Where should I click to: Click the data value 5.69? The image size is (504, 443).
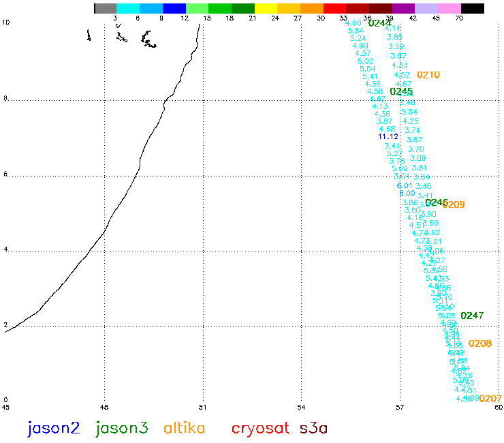point(400,168)
